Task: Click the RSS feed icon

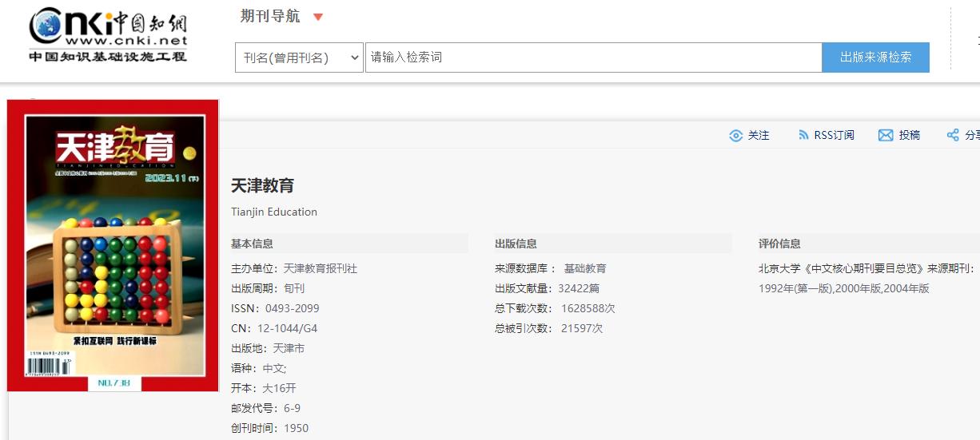Action: 803,136
